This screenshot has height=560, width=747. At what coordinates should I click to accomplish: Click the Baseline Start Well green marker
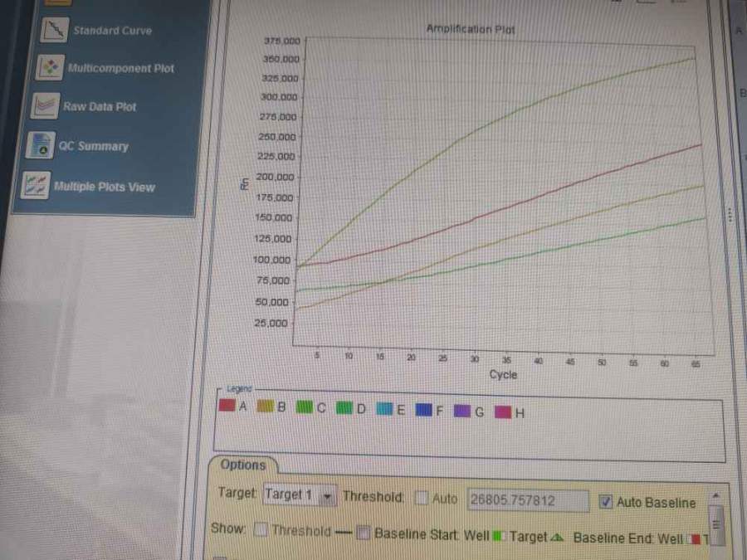pos(497,536)
